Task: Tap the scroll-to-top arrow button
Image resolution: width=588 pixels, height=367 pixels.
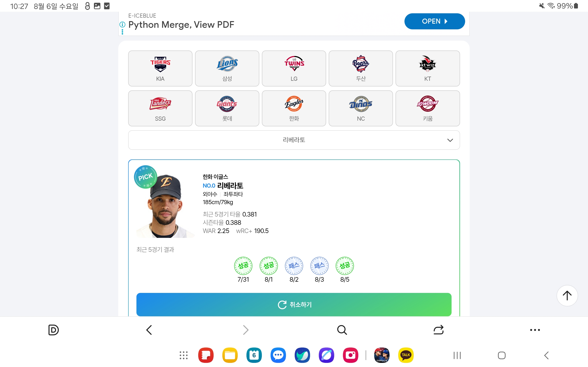Action: click(567, 296)
